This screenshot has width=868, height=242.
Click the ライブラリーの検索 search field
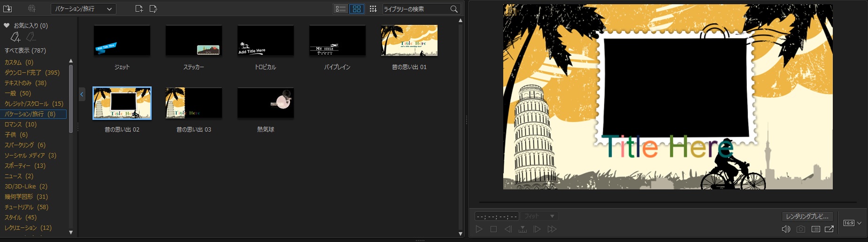click(x=415, y=9)
